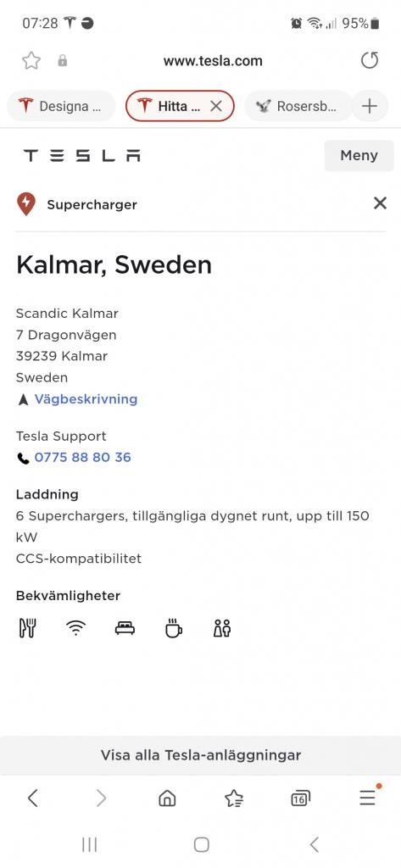Screen dimensions: 401x868
Task: Reload the tesla.com page
Action: 370,60
